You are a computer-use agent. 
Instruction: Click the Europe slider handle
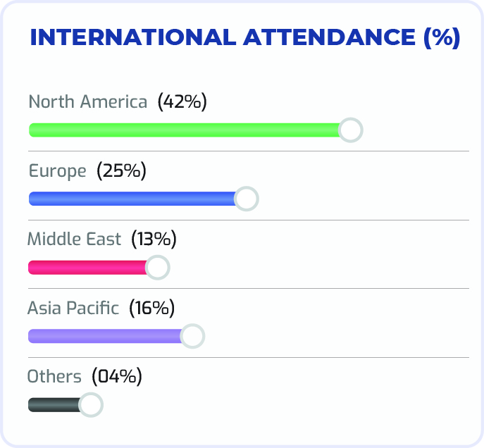[x=246, y=199]
